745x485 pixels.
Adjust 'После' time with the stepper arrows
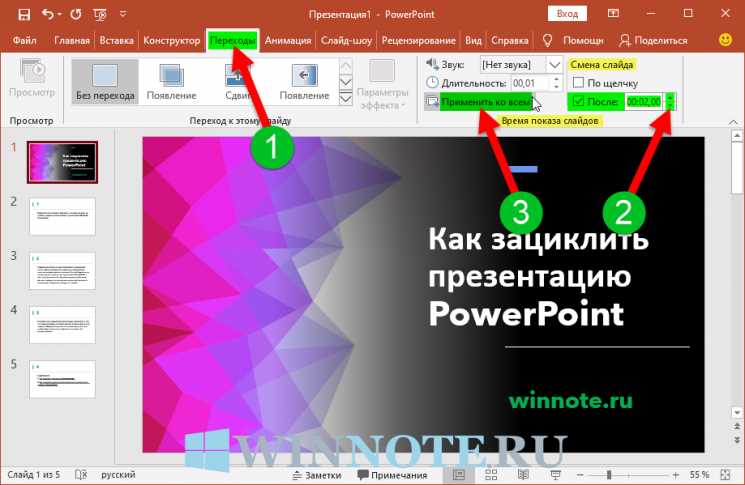click(x=670, y=101)
